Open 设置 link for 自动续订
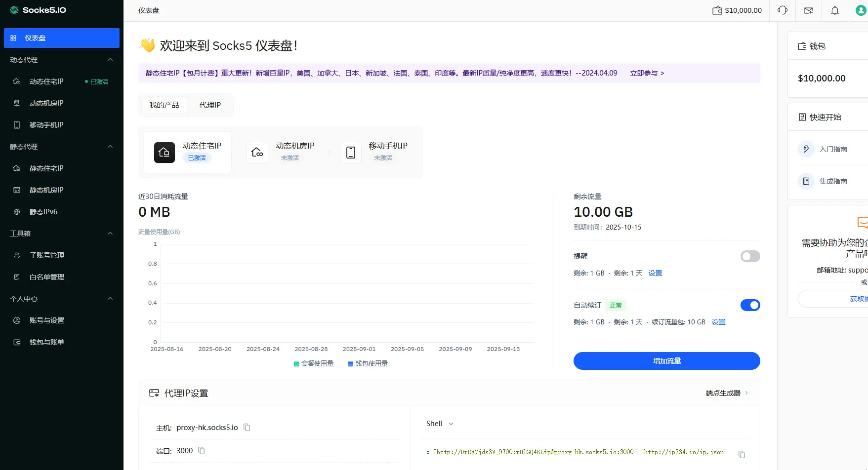Viewport: 868px width, 470px height. click(x=718, y=322)
